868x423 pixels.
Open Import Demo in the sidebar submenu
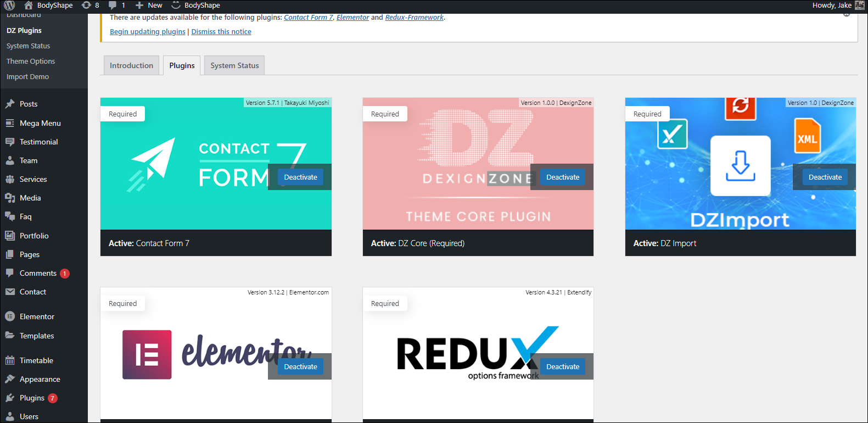pyautogui.click(x=27, y=77)
